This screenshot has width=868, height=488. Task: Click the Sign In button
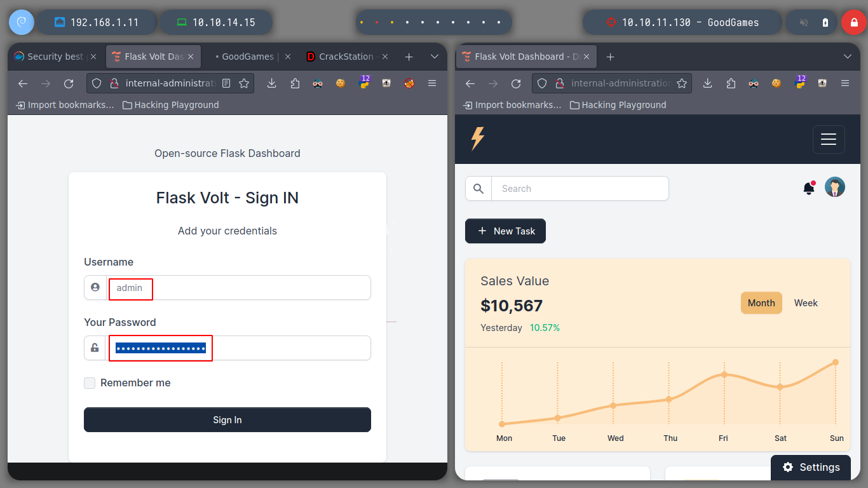tap(227, 420)
